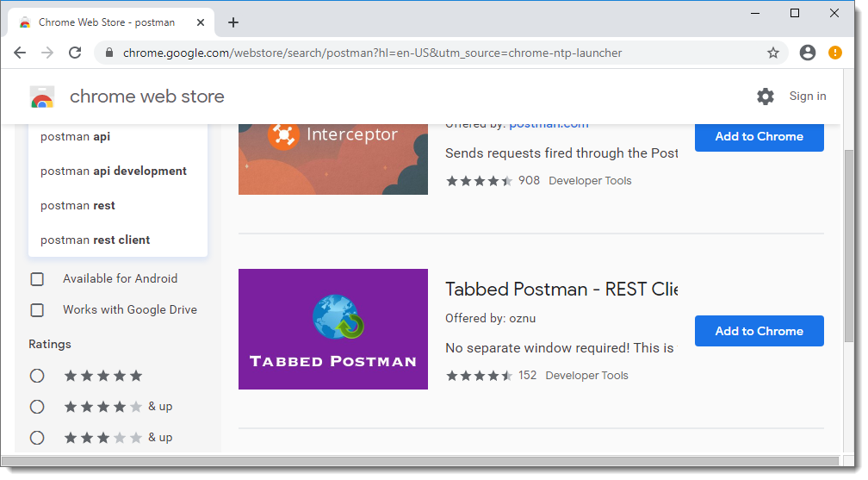Click the Sends requests fired description text
The image size is (868, 480).
click(x=561, y=153)
